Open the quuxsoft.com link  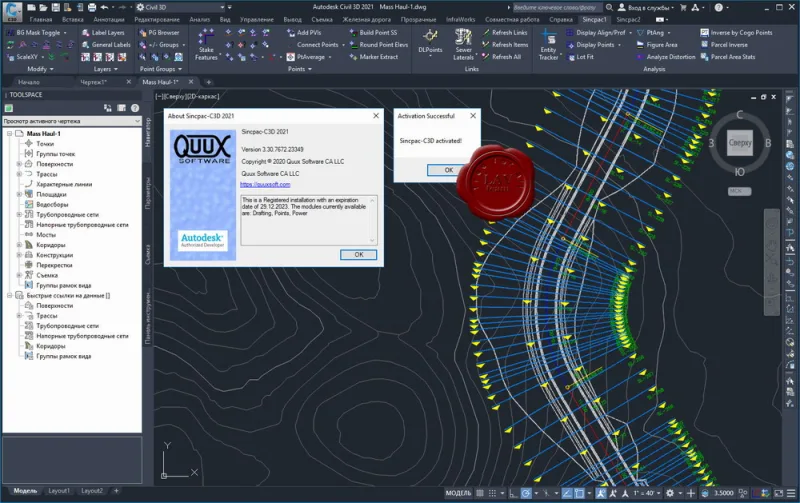coord(265,185)
